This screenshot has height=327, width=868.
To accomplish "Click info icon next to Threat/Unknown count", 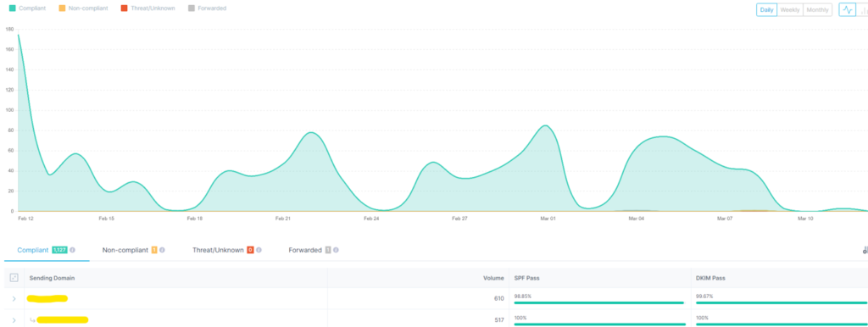I will [x=259, y=250].
